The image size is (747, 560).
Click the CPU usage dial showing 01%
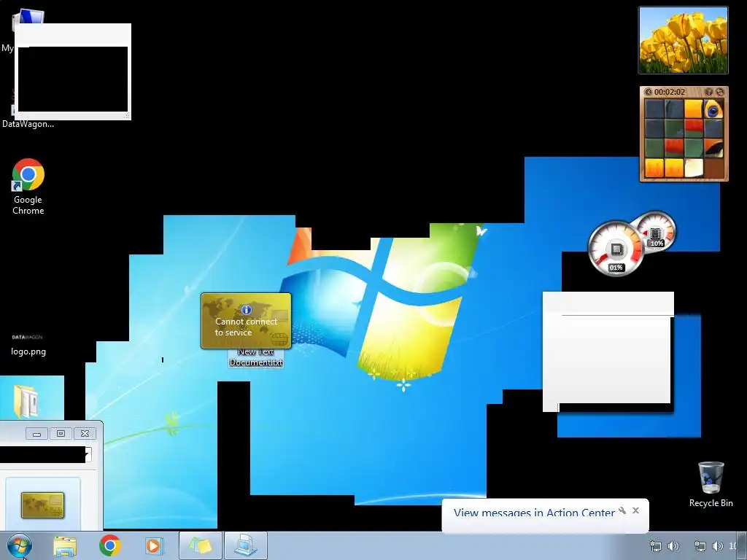[x=616, y=249]
